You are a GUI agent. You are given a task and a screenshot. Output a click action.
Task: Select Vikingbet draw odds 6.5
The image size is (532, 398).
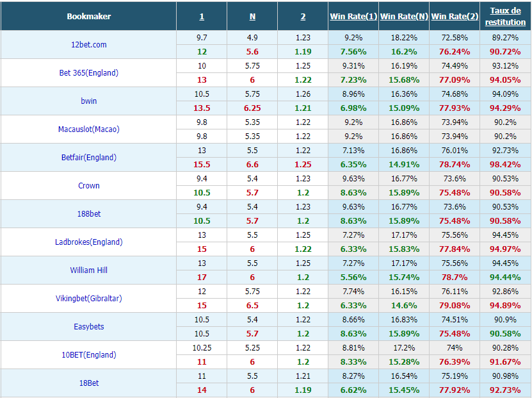252,305
